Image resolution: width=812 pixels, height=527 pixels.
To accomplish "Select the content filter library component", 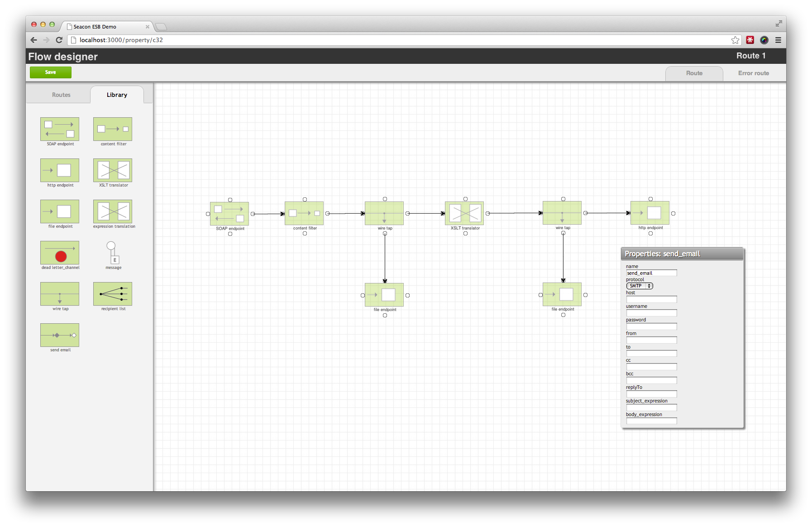I will click(x=113, y=129).
